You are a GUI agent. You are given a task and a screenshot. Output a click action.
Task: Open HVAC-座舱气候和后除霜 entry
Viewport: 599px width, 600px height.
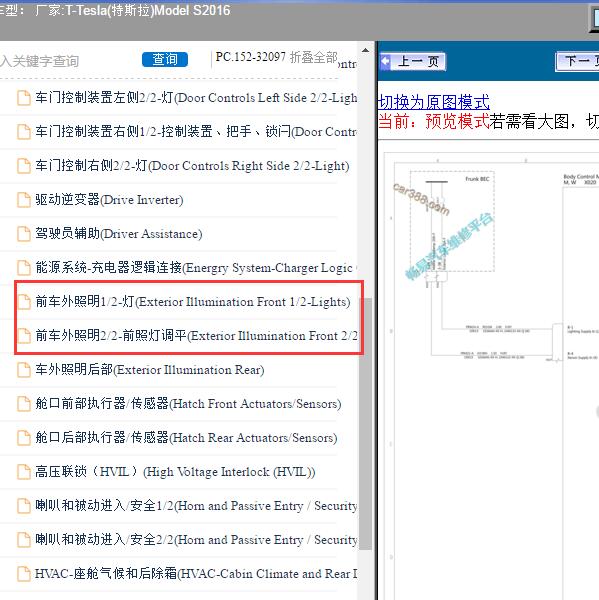pyautogui.click(x=196, y=574)
